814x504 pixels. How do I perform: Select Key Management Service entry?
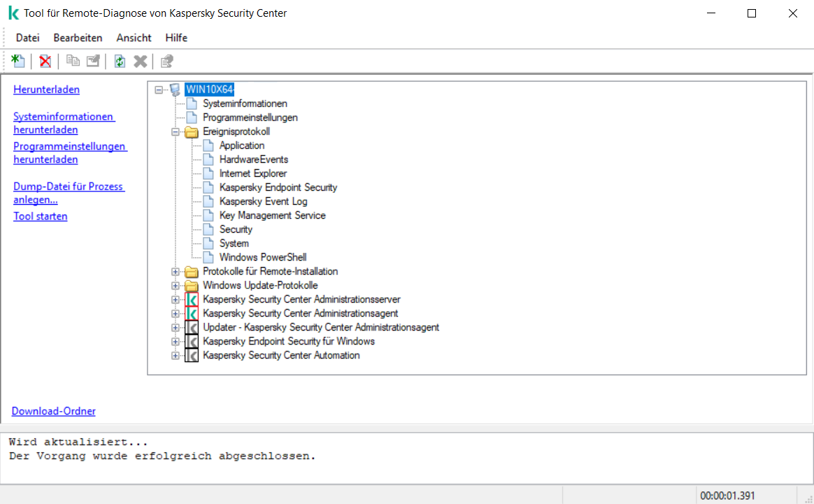(273, 215)
